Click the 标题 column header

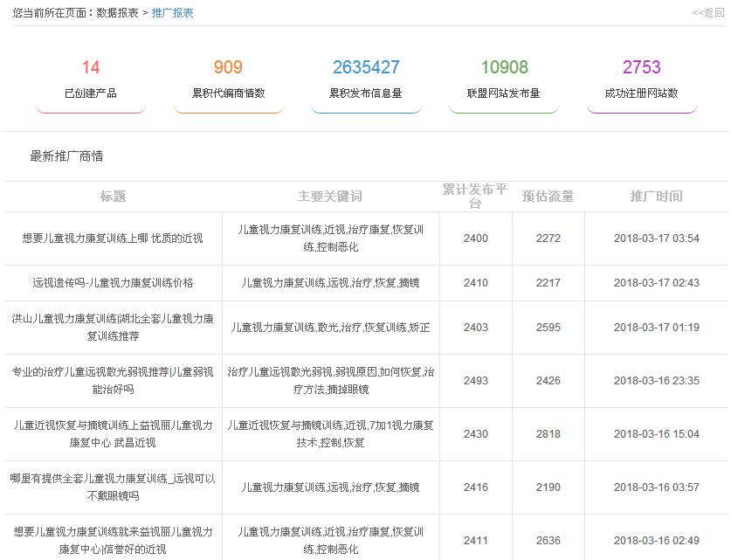coord(113,197)
